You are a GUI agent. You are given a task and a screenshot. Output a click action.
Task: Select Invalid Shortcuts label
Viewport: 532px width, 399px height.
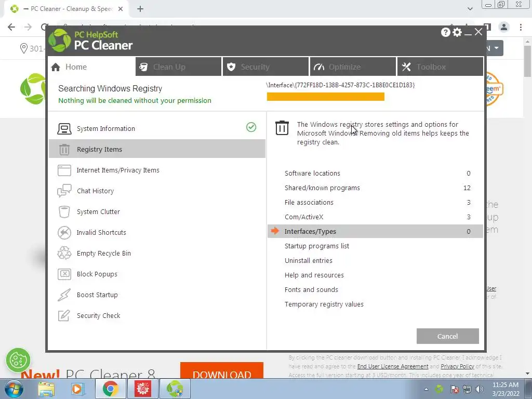point(101,232)
